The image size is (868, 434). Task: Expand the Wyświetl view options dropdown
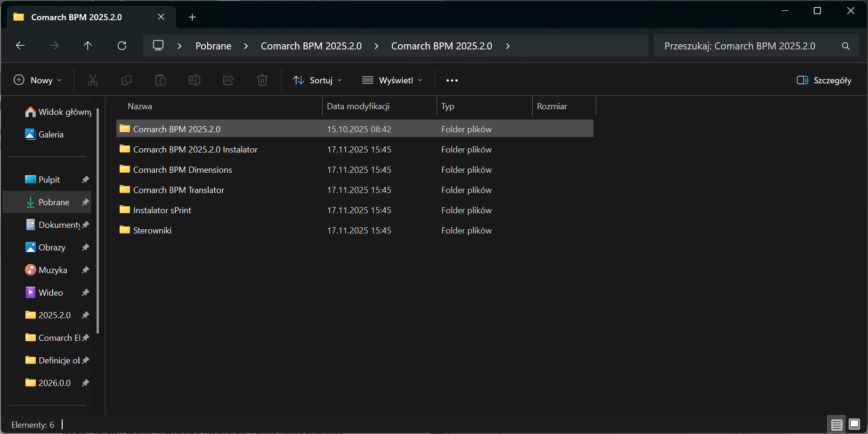[x=392, y=80]
